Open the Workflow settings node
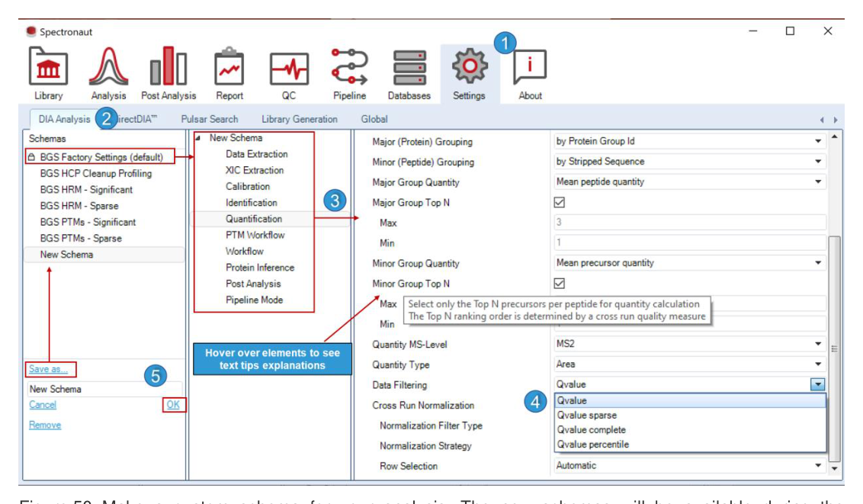Image resolution: width=863 pixels, height=504 pixels. [245, 252]
